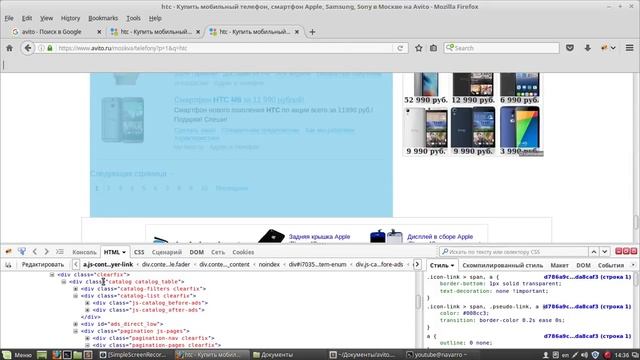Viewport: 640px width, 360px height.
Task: Select a.js-cont...yer-link breadcrumb
Action: pos(108,264)
